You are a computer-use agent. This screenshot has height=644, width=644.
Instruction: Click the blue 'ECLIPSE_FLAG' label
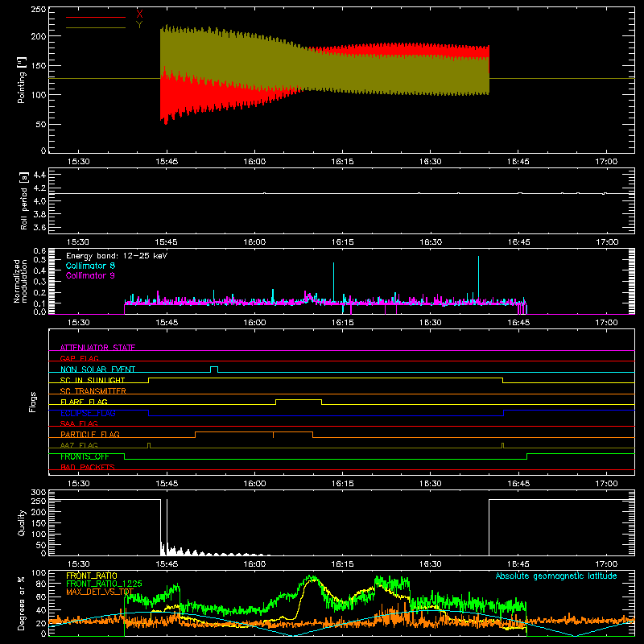click(x=88, y=413)
